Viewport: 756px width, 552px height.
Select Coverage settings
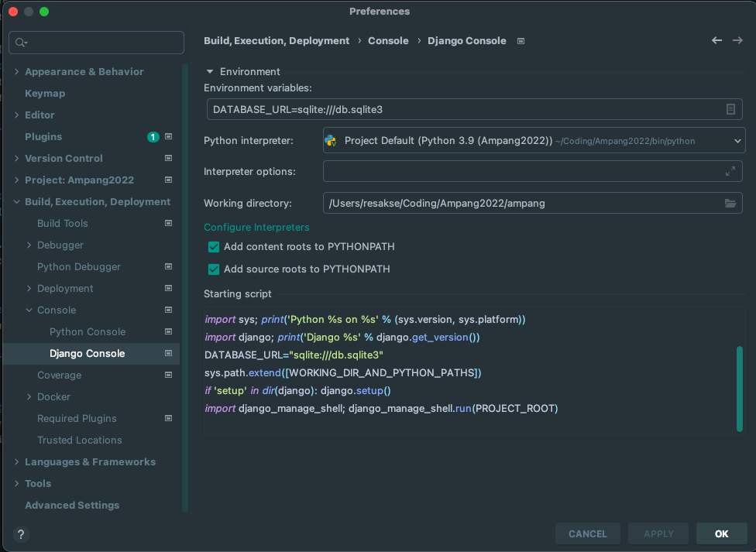[x=60, y=375]
